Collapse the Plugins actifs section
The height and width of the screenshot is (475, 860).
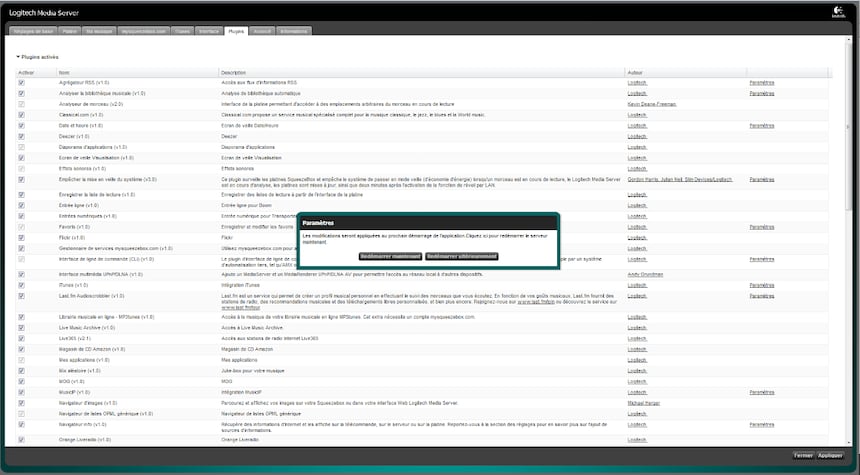click(x=18, y=57)
